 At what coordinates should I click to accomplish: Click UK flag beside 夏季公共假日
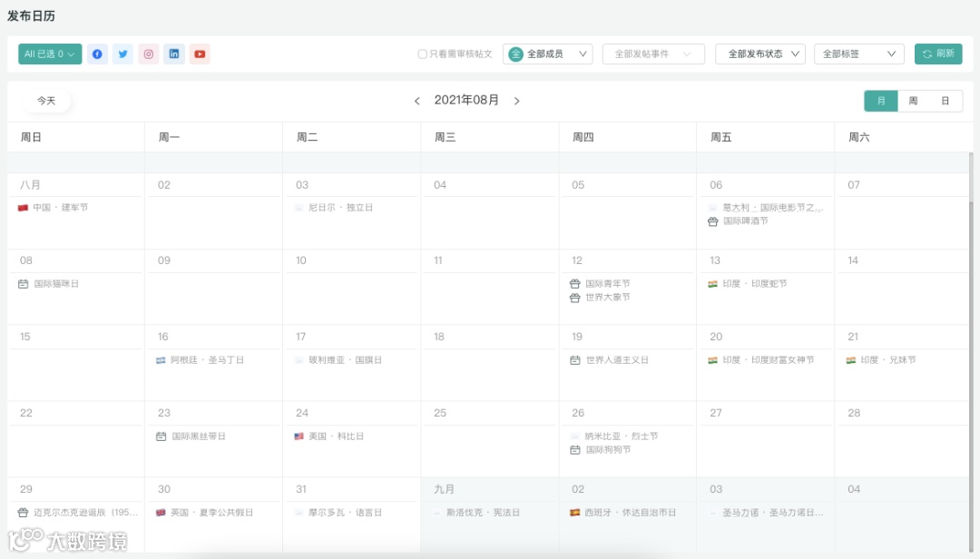point(161,513)
